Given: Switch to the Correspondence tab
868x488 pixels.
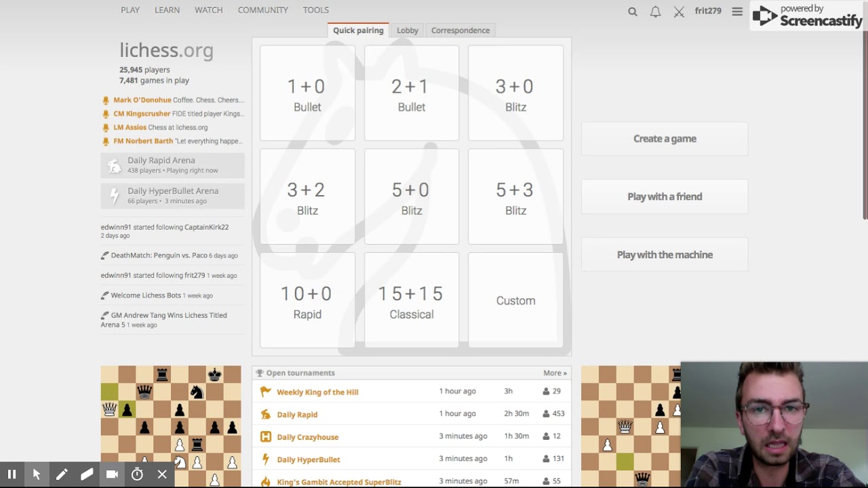Looking at the screenshot, I should click(460, 30).
